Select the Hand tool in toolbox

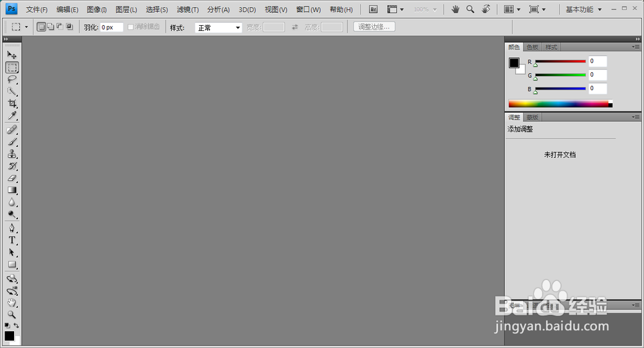pyautogui.click(x=12, y=303)
